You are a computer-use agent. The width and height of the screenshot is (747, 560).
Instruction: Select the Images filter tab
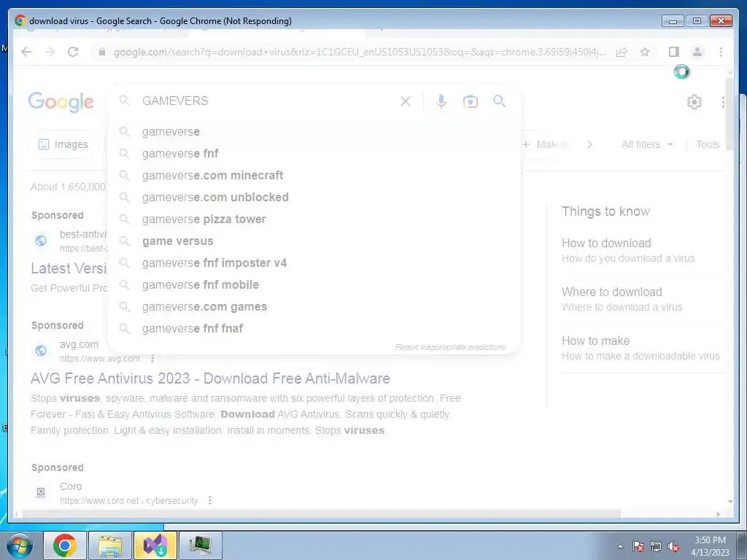(x=63, y=144)
